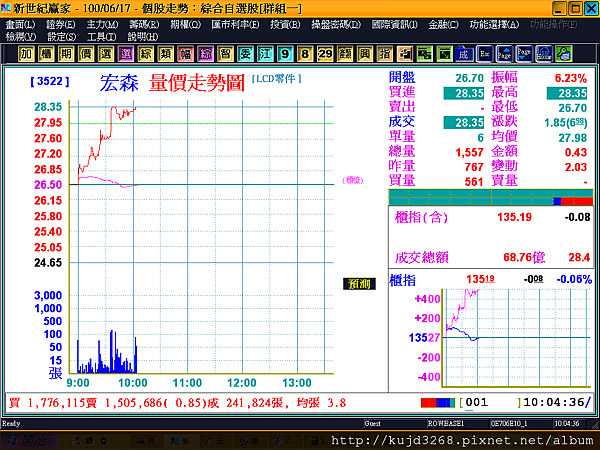Click the green window resize icon

(444, 54)
